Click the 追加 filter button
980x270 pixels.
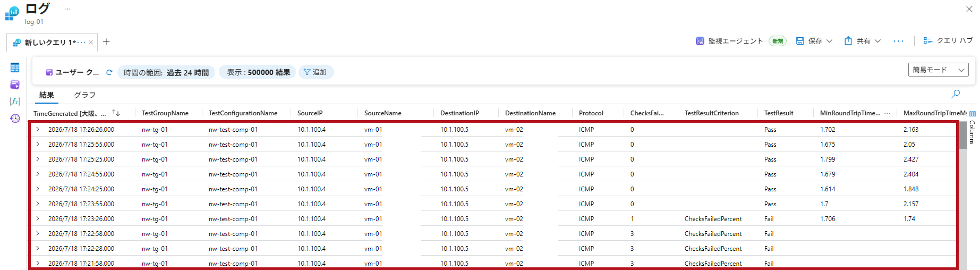(316, 72)
